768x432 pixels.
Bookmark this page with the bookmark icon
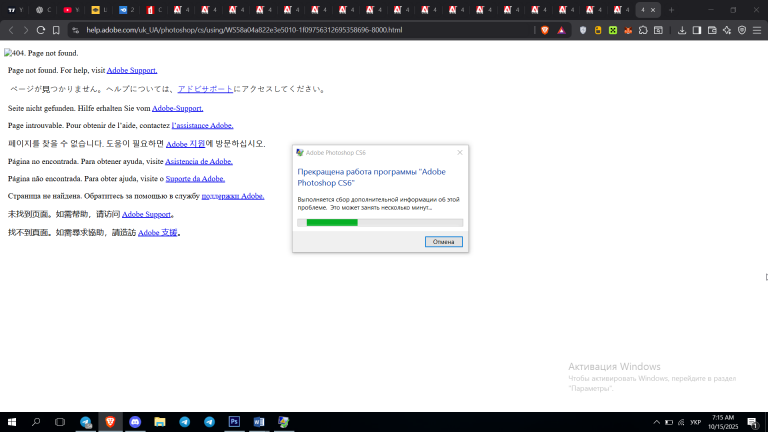pos(56,30)
